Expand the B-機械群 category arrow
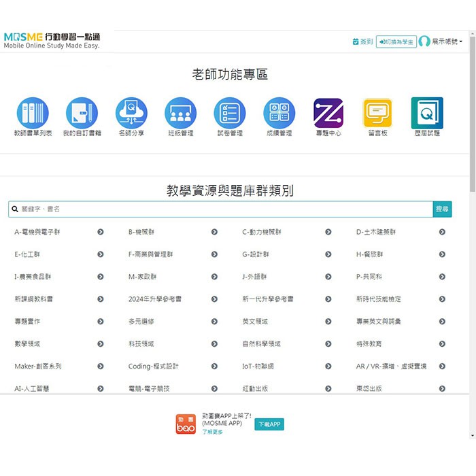Viewport: 476px width, 476px height. pos(214,232)
